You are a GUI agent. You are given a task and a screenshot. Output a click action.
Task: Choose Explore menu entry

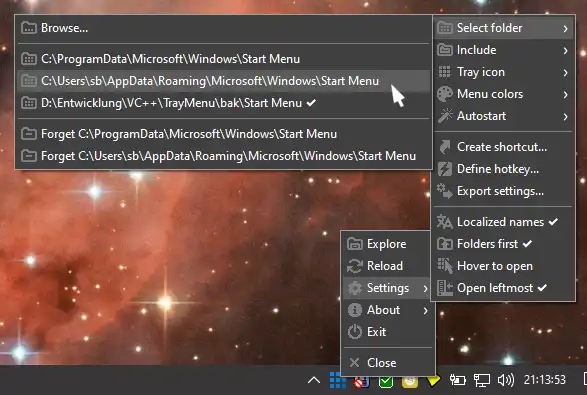(x=387, y=244)
